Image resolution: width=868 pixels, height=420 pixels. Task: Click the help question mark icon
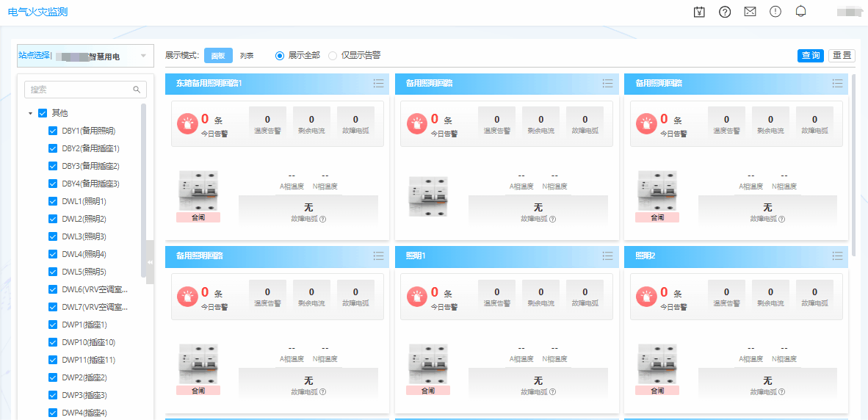pos(725,12)
